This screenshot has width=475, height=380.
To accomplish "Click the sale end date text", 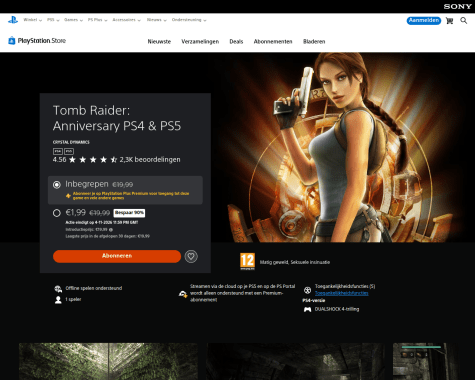I will [102, 222].
